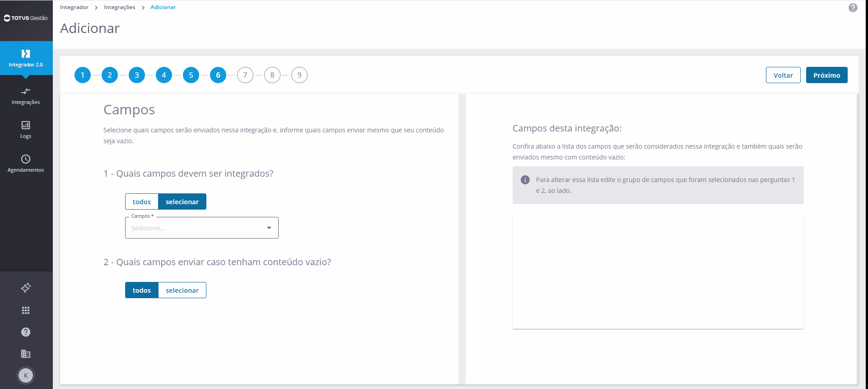Click the '1 - Quais campos devem ser integrados?' text
This screenshot has width=868, height=389.
click(x=188, y=173)
